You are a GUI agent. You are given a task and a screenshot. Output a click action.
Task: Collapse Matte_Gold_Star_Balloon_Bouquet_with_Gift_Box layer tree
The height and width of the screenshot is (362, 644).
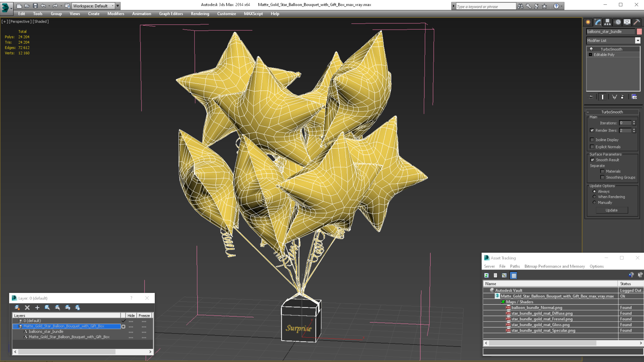15,326
